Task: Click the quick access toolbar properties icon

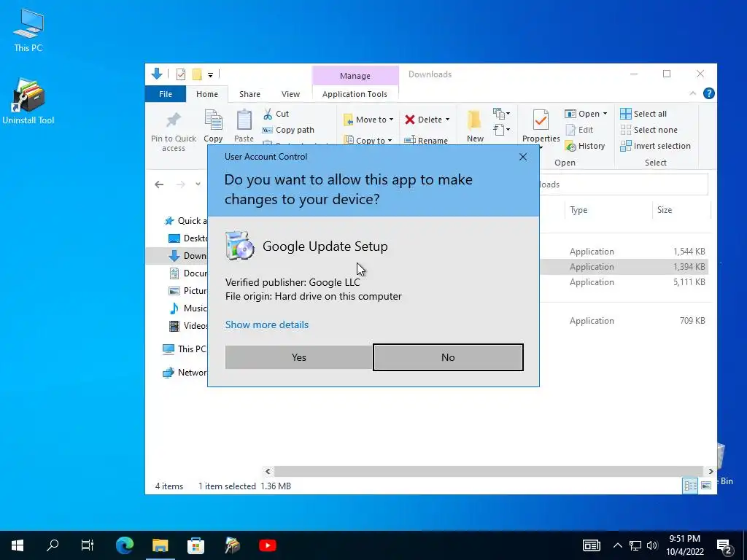Action: 181,74
